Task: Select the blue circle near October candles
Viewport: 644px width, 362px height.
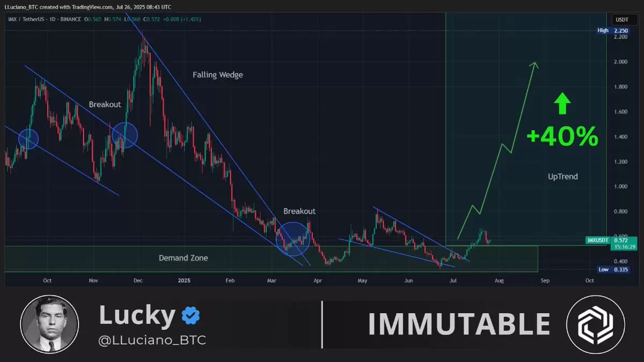Action: click(28, 139)
